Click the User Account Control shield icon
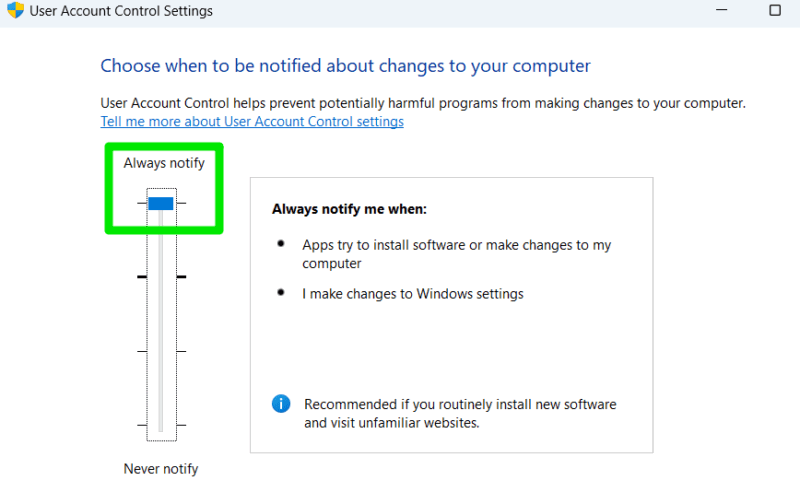Viewport: 800px width, 504px height. click(x=15, y=11)
